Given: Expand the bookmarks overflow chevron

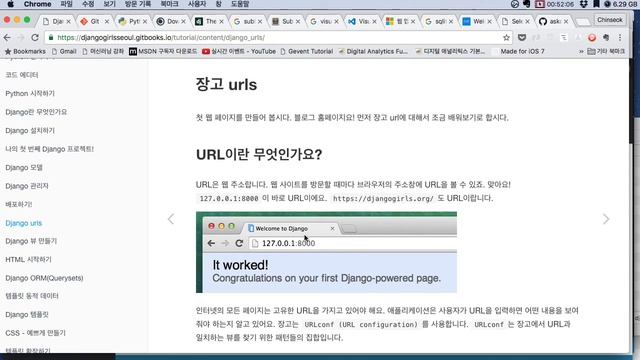Looking at the screenshot, I should 581,51.
